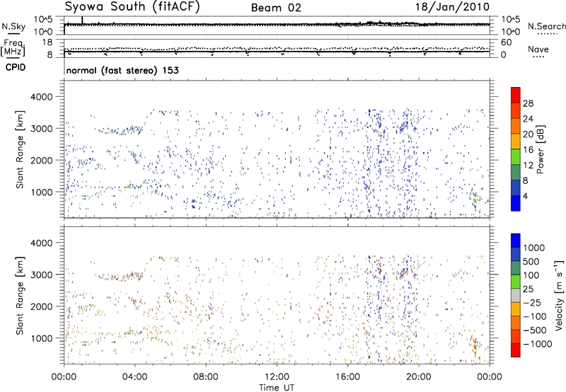
Task: Click the '4000' tick on the power panel
Action: 42,97
